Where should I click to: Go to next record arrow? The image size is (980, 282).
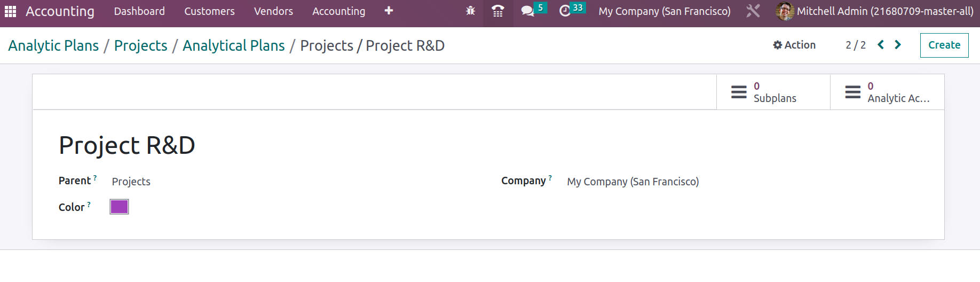[898, 45]
